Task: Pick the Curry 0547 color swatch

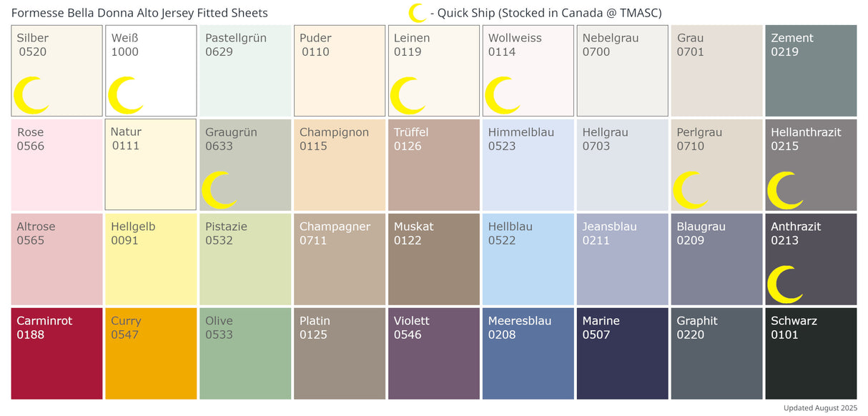Action: (151, 353)
